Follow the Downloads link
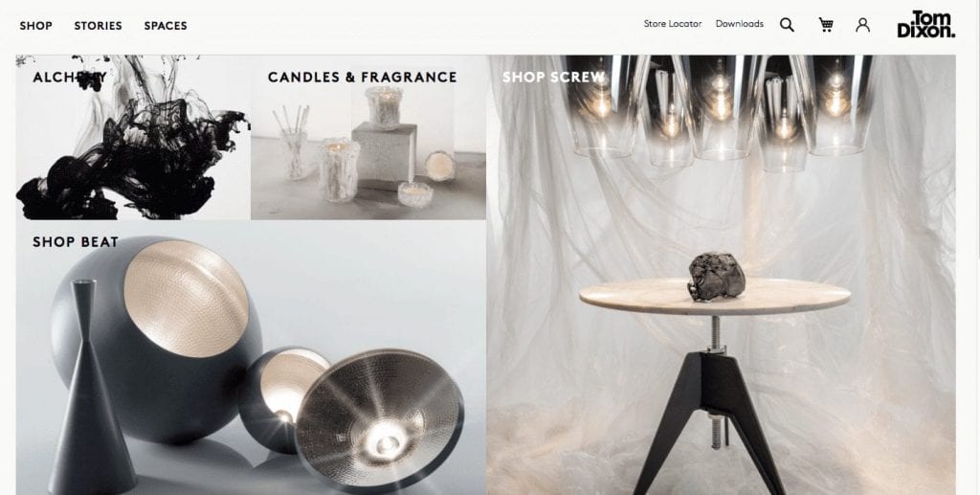This screenshot has width=980, height=495. [x=740, y=24]
